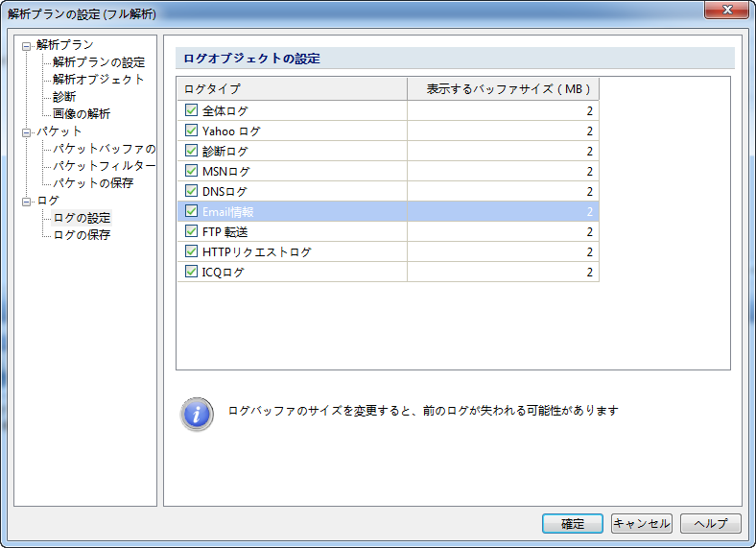756x548 pixels.
Task: Close the dialog with the X button
Action: (726, 13)
